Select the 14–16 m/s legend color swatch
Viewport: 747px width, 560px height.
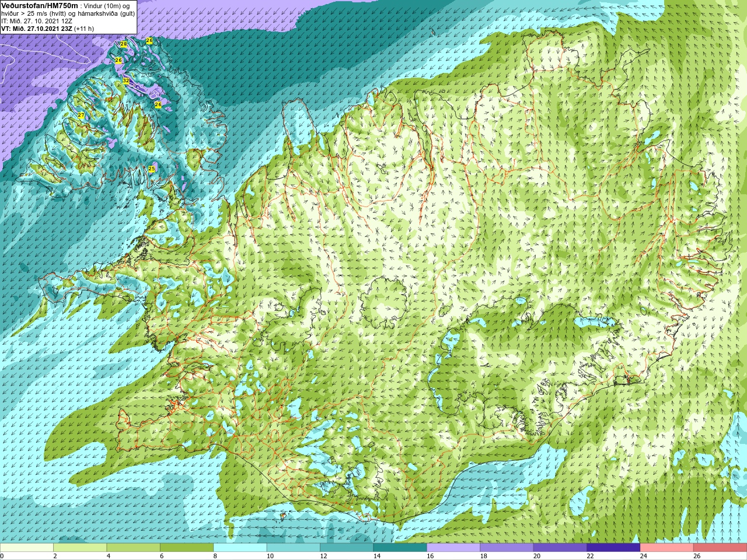tap(400, 548)
